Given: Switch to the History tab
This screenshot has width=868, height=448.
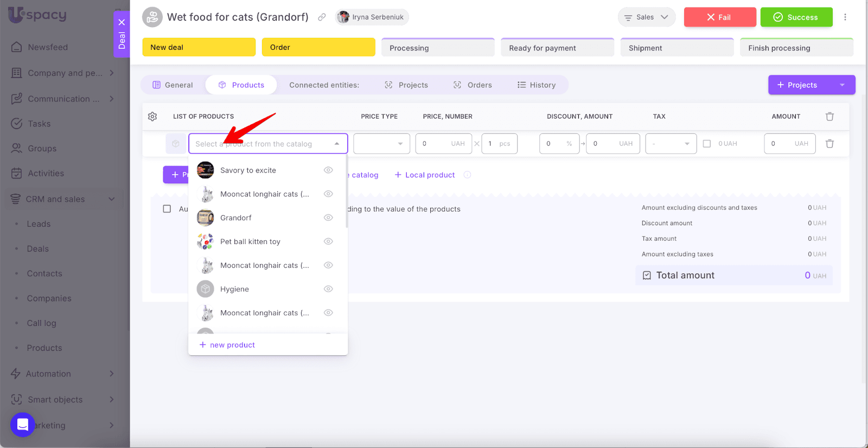Looking at the screenshot, I should coord(537,85).
